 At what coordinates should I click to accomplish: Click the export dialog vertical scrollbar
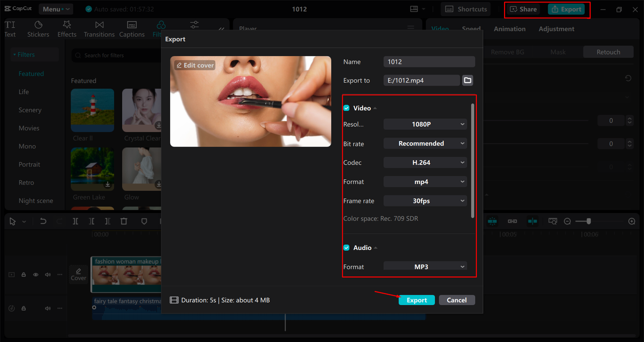point(472,161)
